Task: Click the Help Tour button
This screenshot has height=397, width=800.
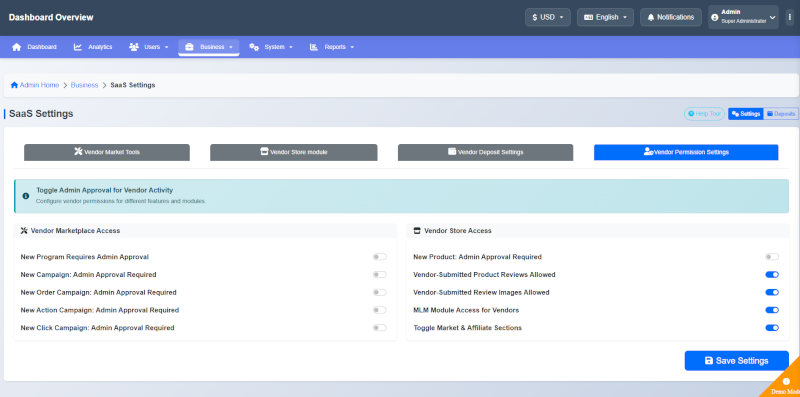Action: pos(704,114)
